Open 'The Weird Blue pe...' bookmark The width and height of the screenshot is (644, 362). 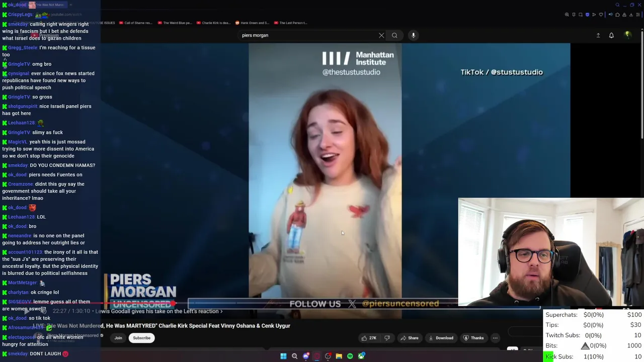point(175,23)
